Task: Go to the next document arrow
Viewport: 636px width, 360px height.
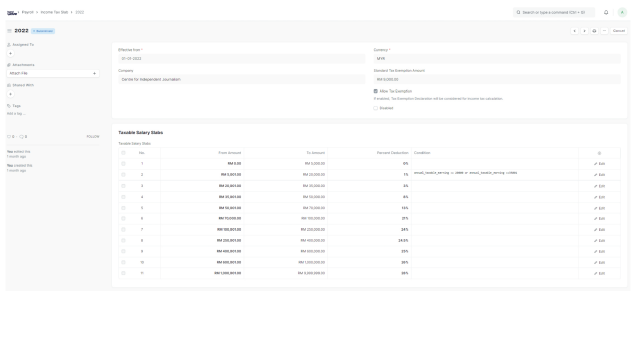Action: point(584,31)
